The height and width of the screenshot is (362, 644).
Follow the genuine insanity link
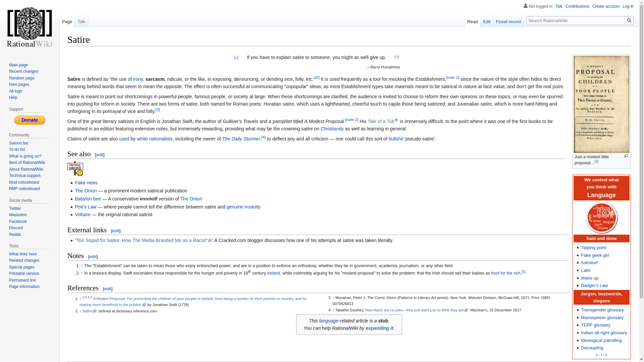pos(244,207)
